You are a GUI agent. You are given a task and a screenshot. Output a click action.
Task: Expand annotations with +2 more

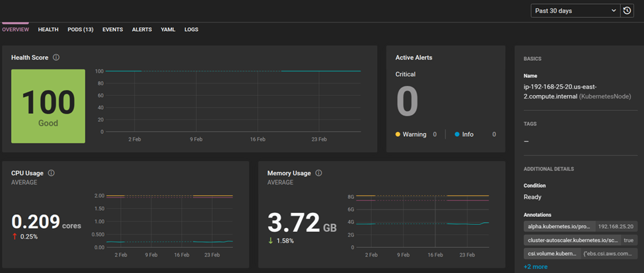click(536, 267)
